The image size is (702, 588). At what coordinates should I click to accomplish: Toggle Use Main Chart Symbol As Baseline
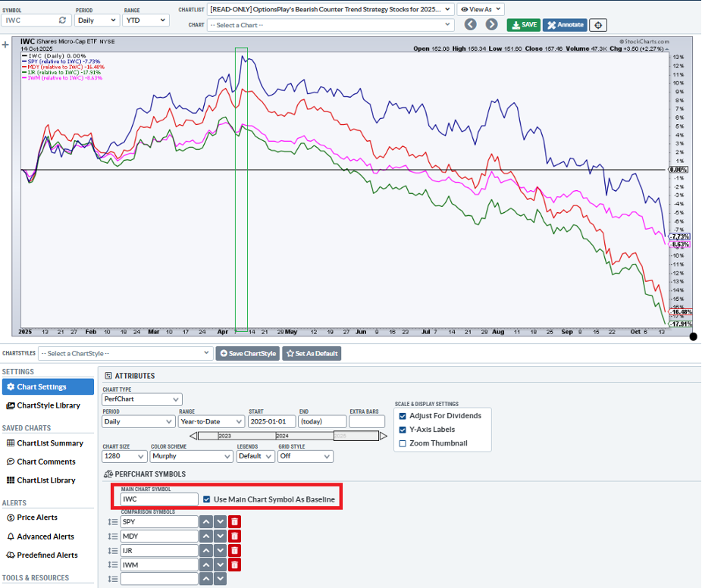(x=206, y=499)
